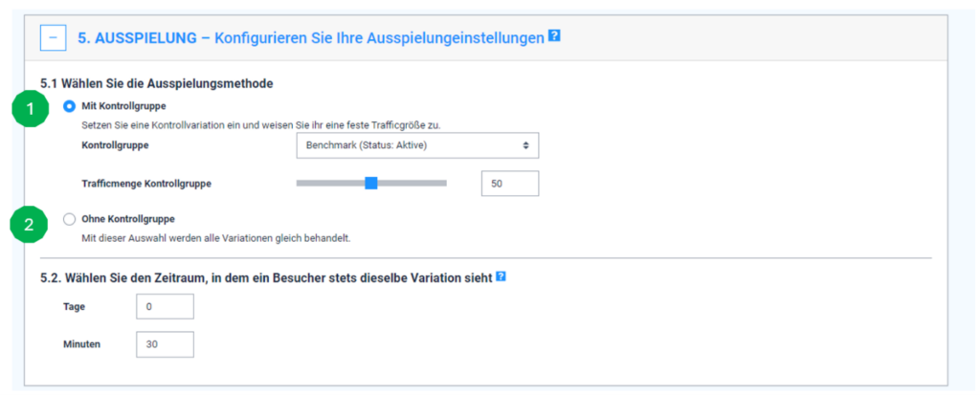Screen dimensions: 980x395
Task: Open the Kontrollgruppe Benchmark dropdown
Action: tap(416, 145)
